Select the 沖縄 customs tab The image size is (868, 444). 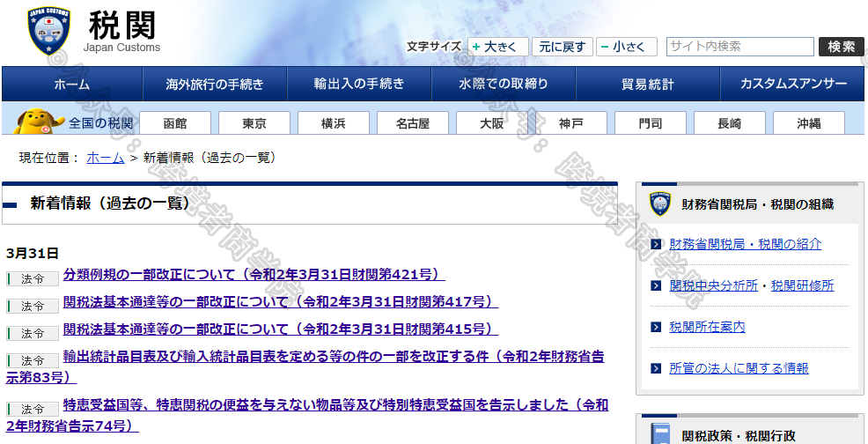(808, 123)
